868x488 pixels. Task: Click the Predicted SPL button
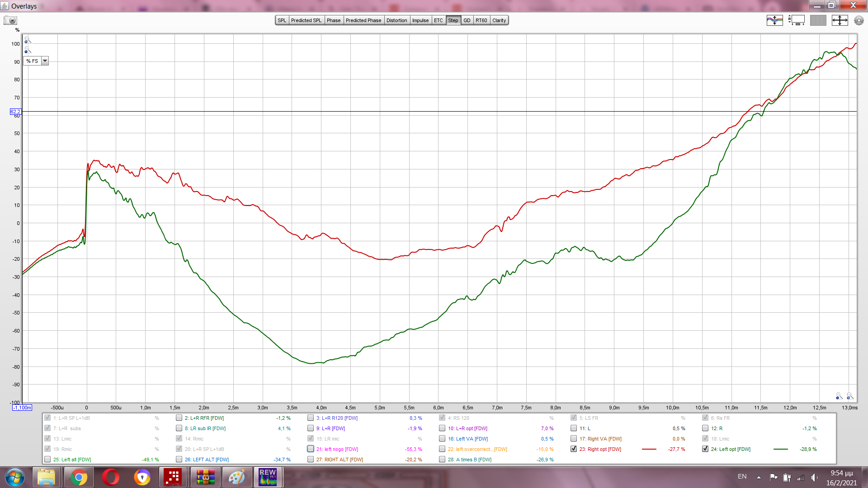tap(306, 20)
